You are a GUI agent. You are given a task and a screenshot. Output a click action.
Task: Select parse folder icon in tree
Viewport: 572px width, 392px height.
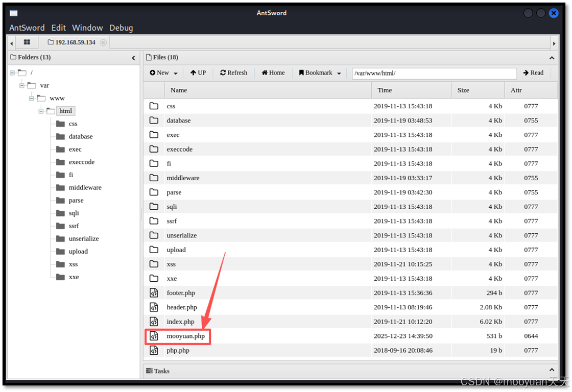[61, 201]
